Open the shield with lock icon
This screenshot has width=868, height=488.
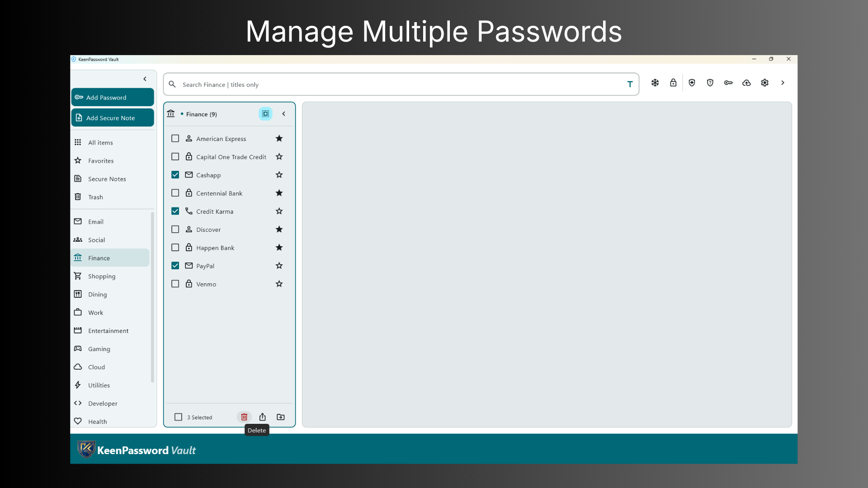692,83
